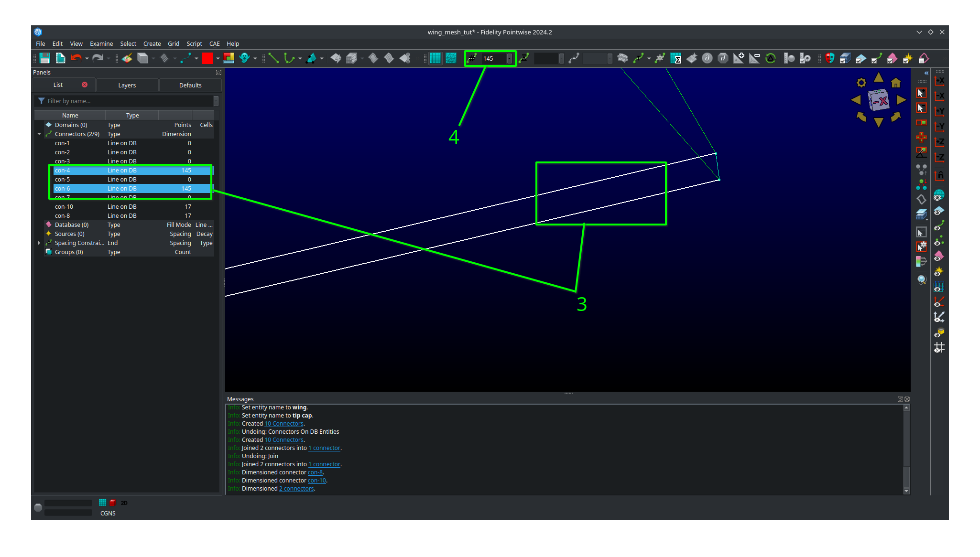Expand the Spacing Constraints tree item

pos(39,243)
